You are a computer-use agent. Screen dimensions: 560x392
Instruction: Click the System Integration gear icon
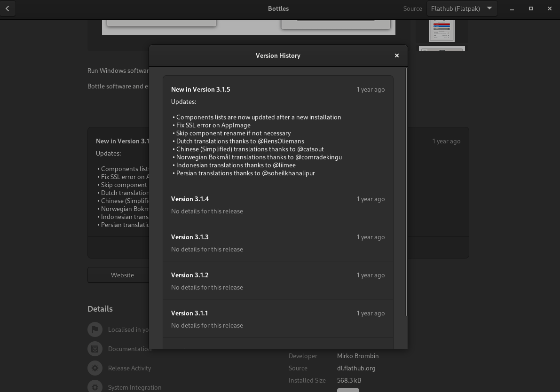coord(95,387)
